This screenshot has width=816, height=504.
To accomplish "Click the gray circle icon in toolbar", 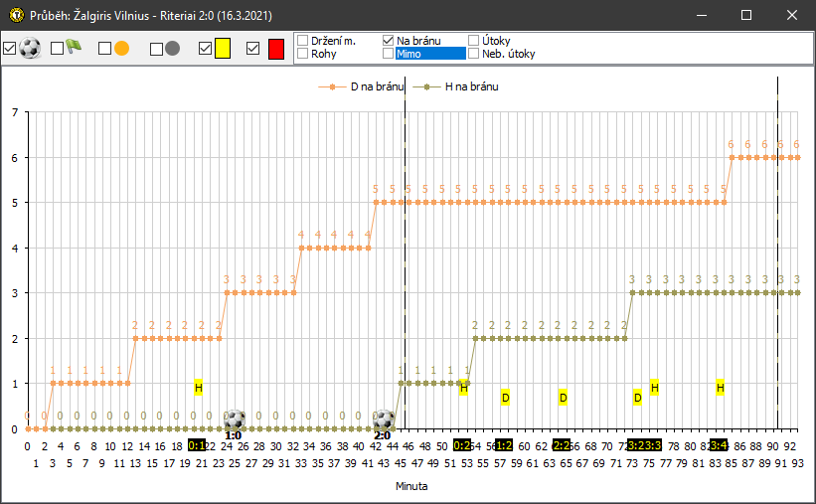I will click(172, 48).
